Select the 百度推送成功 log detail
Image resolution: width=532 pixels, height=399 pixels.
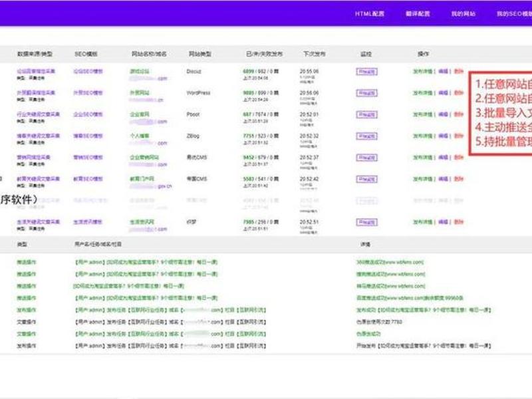coord(410,298)
